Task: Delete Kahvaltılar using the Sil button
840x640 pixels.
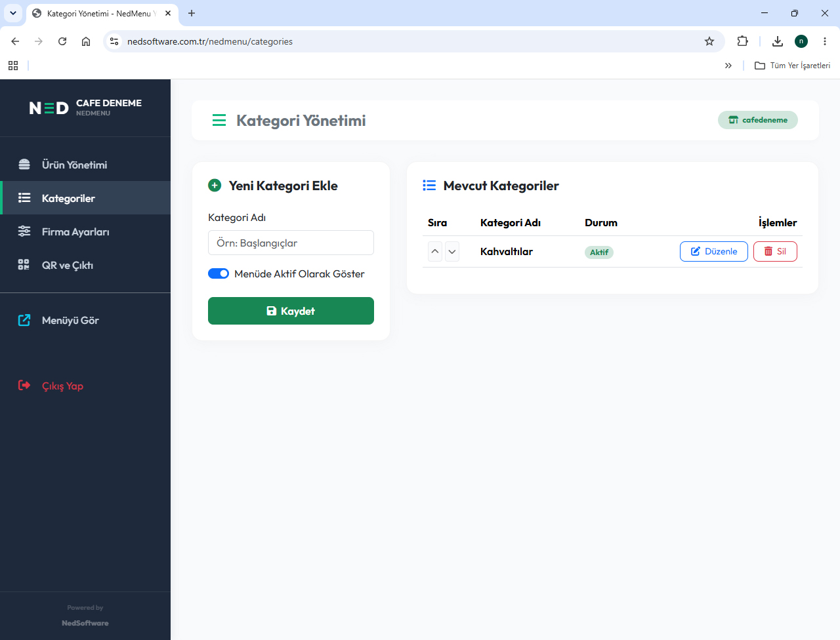Action: [775, 251]
